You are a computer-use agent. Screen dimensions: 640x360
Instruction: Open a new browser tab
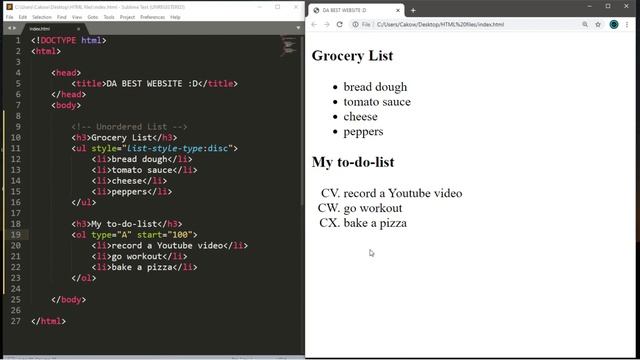(x=413, y=10)
